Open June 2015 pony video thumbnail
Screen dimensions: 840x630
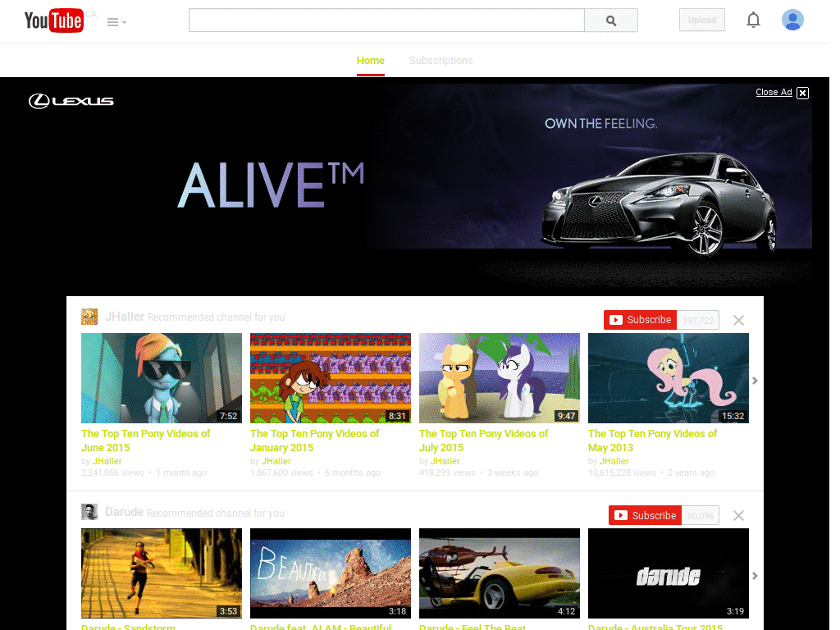(162, 378)
